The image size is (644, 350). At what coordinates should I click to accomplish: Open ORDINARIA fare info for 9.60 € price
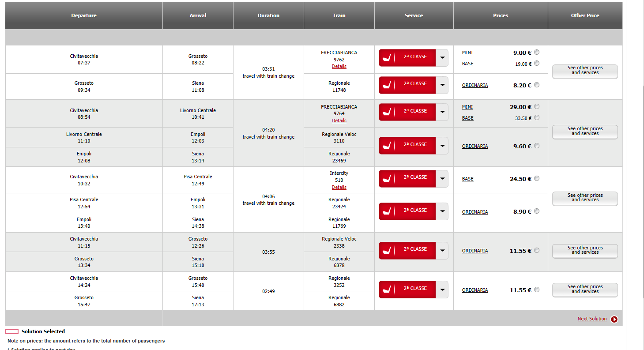475,146
